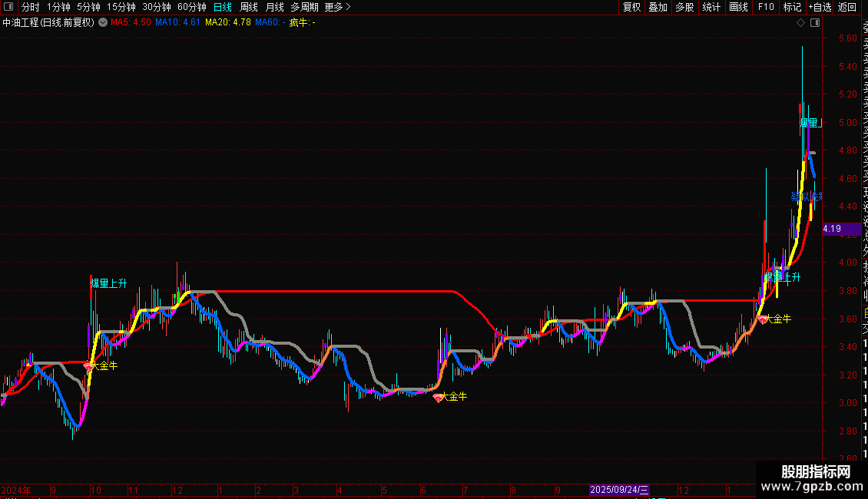Expand the 更多 periods menu

338,7
